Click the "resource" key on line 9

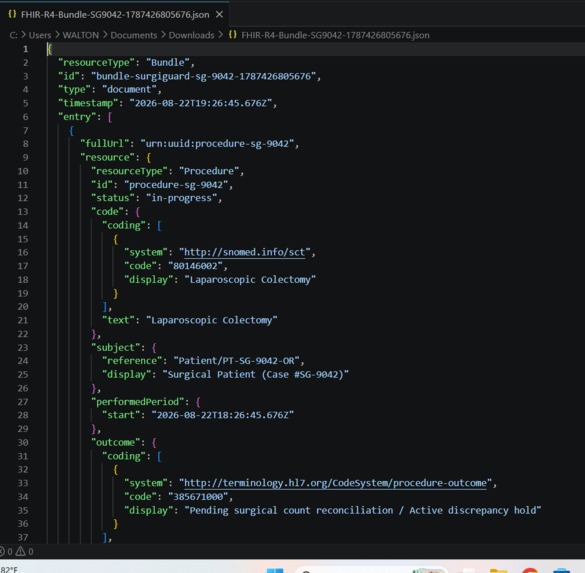point(107,157)
